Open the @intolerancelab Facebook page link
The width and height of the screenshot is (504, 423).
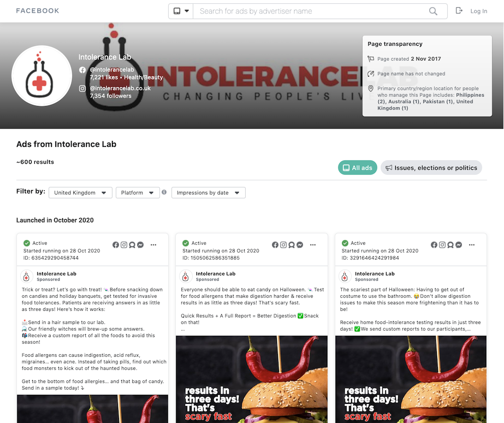coord(112,69)
